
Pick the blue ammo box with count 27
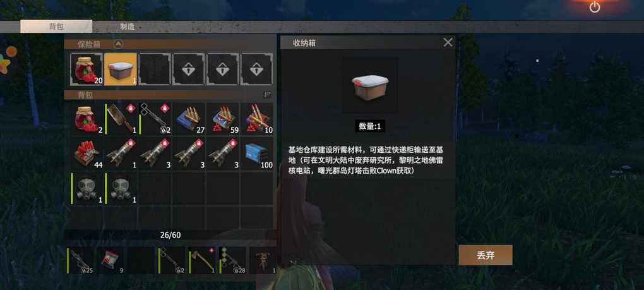189,119
